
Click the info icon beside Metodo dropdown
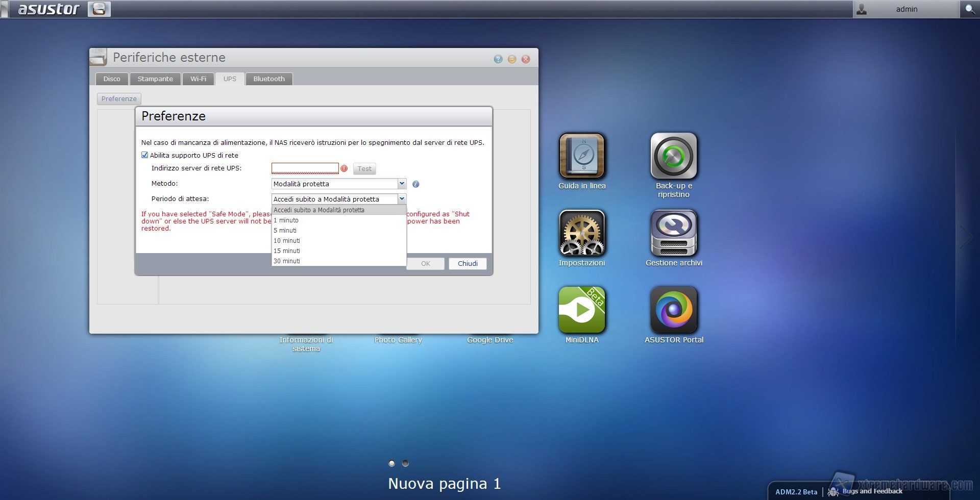[x=415, y=184]
